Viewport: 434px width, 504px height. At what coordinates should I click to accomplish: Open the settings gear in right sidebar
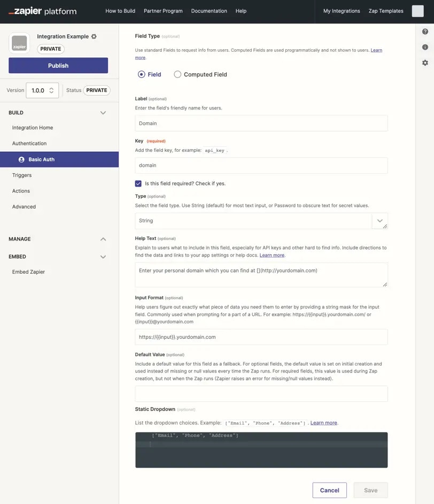click(x=425, y=63)
